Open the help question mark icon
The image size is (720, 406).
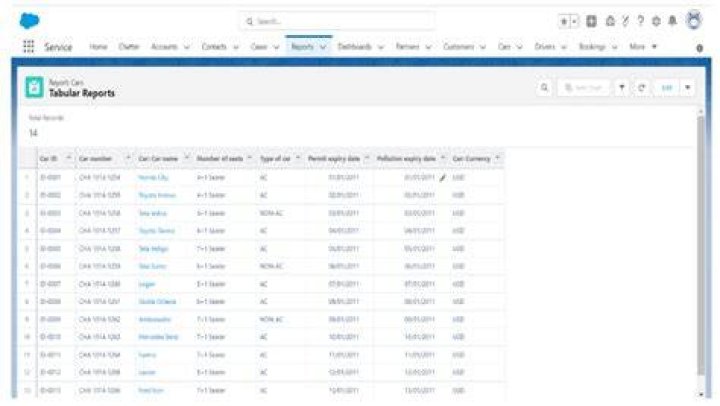coord(641,21)
